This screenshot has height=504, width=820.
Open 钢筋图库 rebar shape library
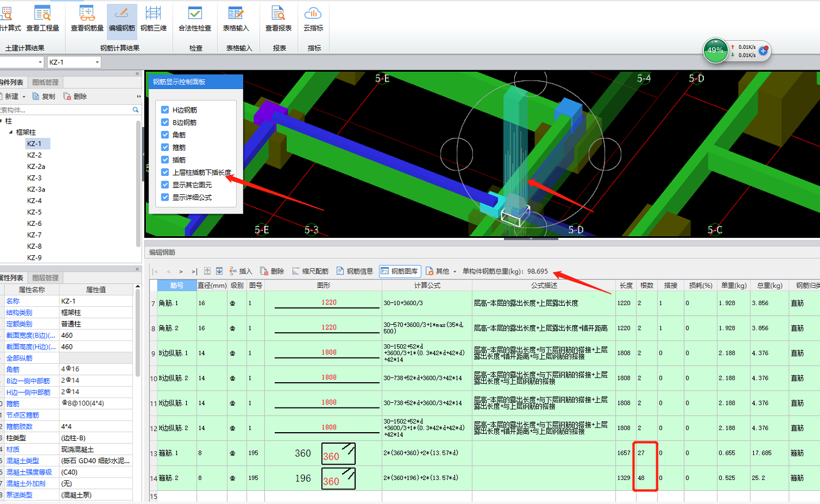pos(400,271)
